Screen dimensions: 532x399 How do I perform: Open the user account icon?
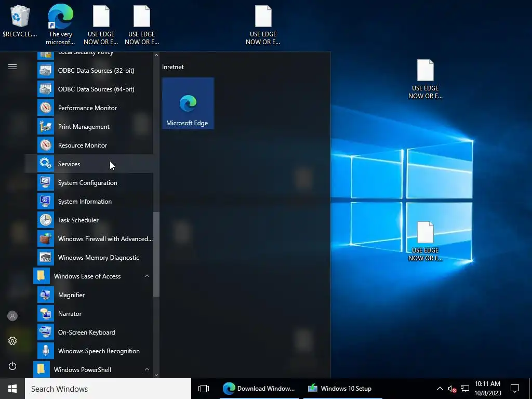[12, 316]
